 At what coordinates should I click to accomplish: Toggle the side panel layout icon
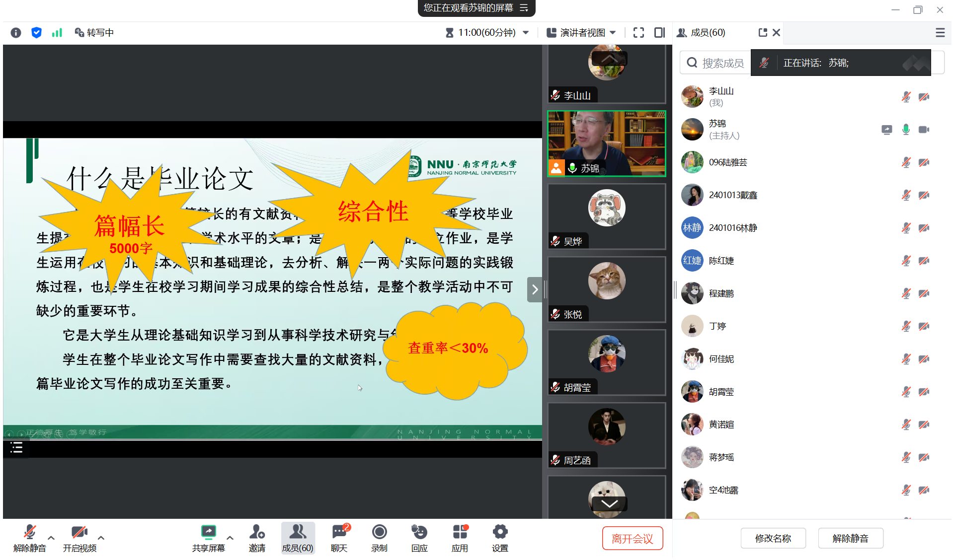[x=659, y=33]
